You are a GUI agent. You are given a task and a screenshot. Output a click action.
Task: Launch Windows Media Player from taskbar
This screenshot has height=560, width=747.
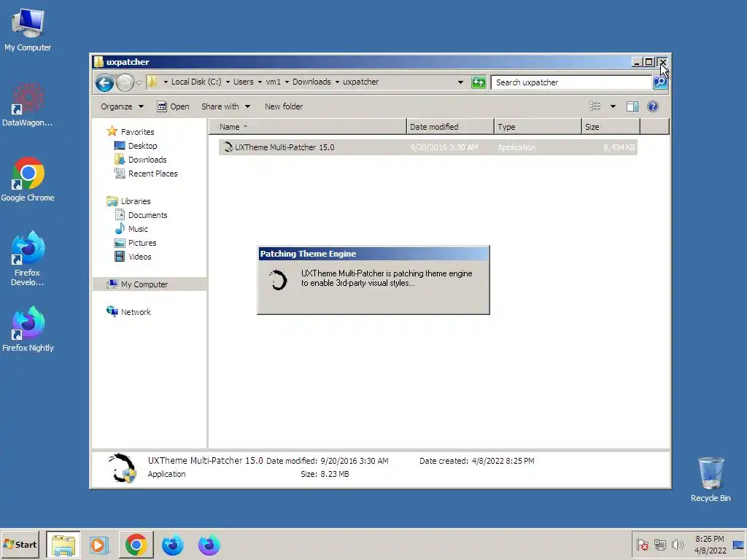pyautogui.click(x=99, y=545)
